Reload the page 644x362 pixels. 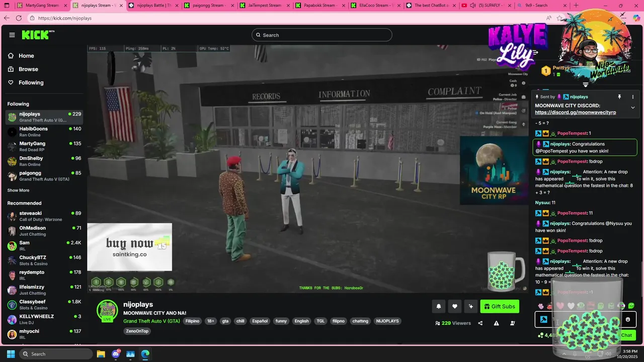point(19,18)
